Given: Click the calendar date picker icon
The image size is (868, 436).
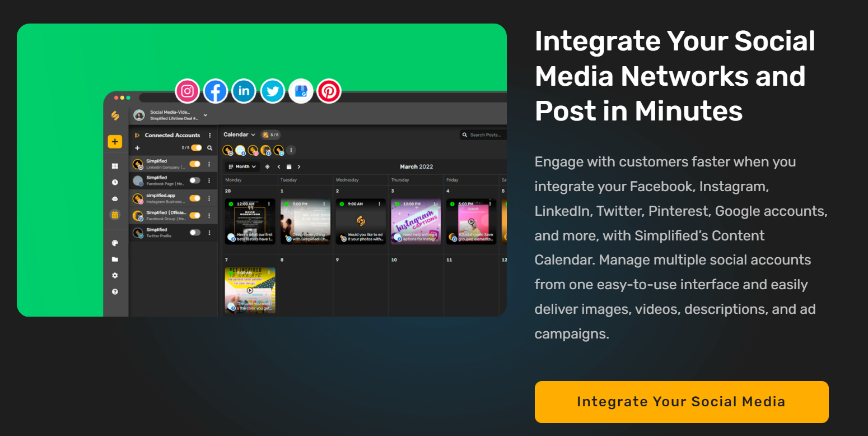Looking at the screenshot, I should coord(289,166).
